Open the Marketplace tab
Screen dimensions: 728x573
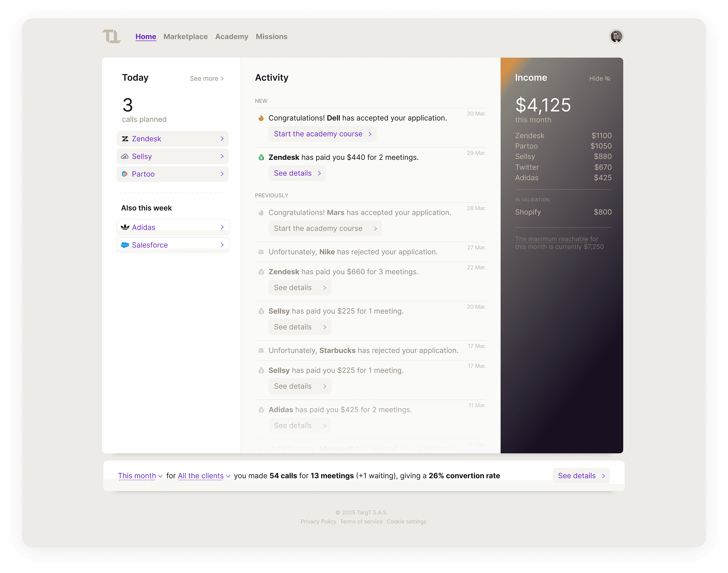pyautogui.click(x=186, y=37)
